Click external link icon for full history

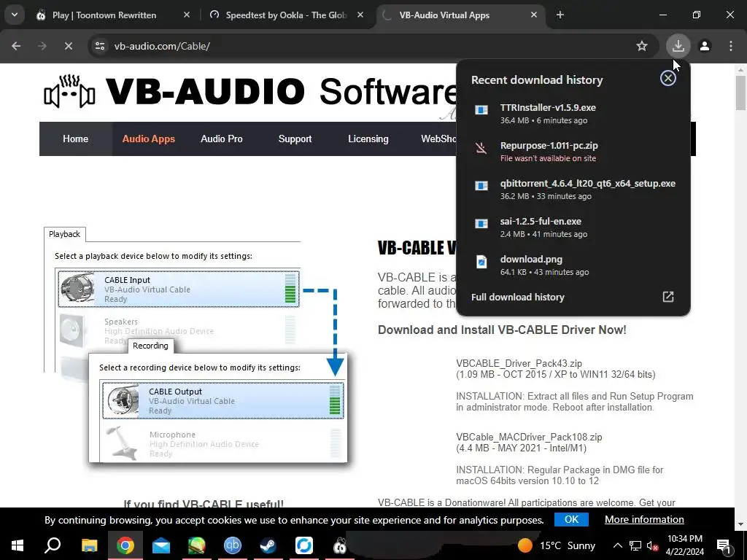pos(668,297)
